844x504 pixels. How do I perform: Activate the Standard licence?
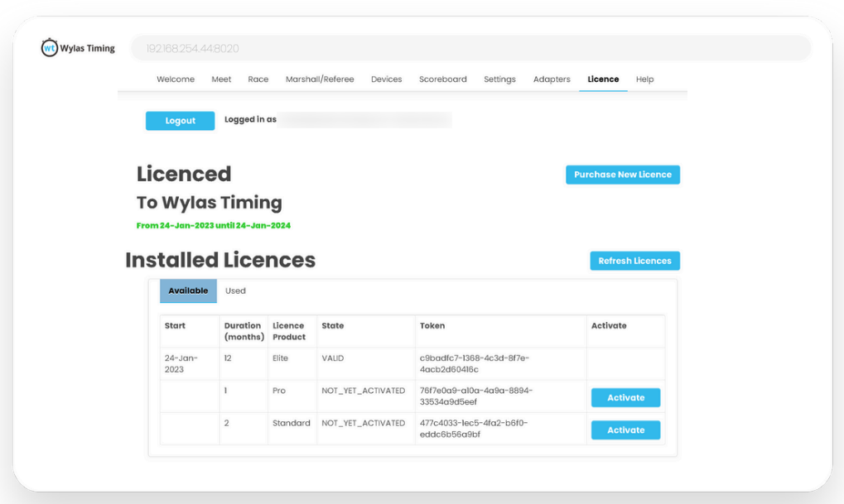pyautogui.click(x=625, y=430)
